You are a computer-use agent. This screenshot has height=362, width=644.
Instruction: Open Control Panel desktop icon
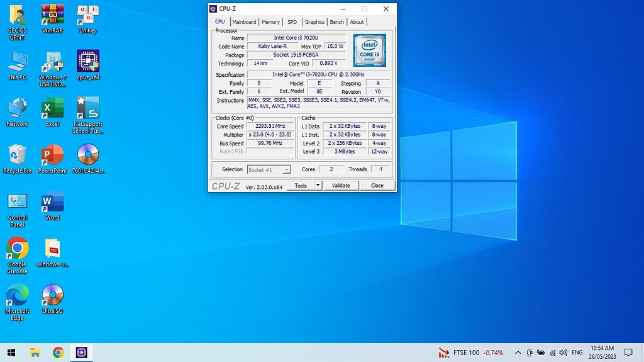pyautogui.click(x=17, y=210)
